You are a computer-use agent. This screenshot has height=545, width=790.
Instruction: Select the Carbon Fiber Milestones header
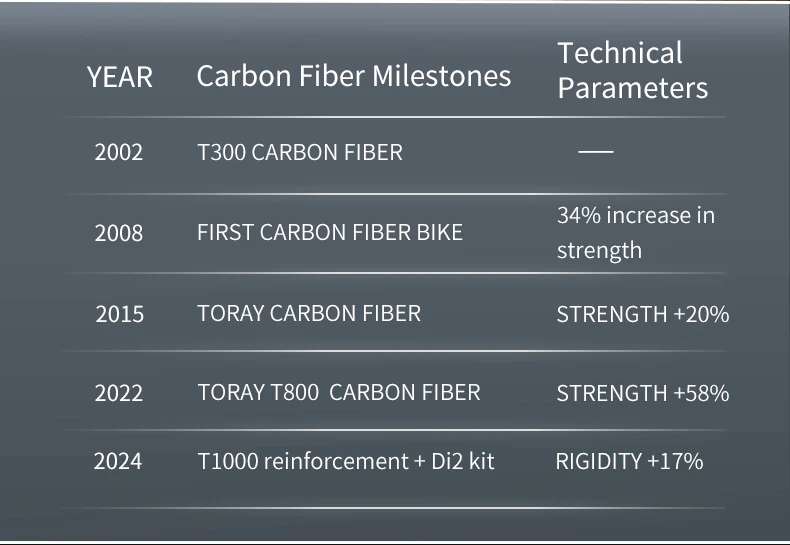point(353,76)
